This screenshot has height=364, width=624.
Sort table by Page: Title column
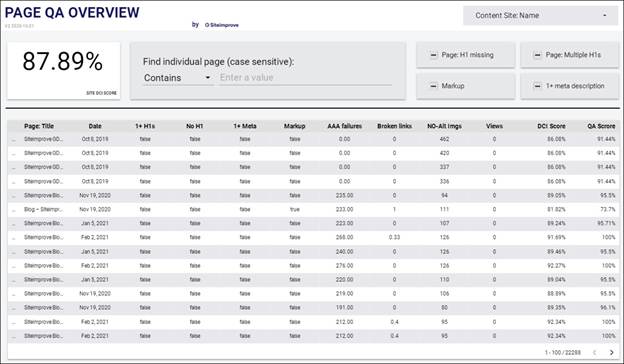[39, 126]
